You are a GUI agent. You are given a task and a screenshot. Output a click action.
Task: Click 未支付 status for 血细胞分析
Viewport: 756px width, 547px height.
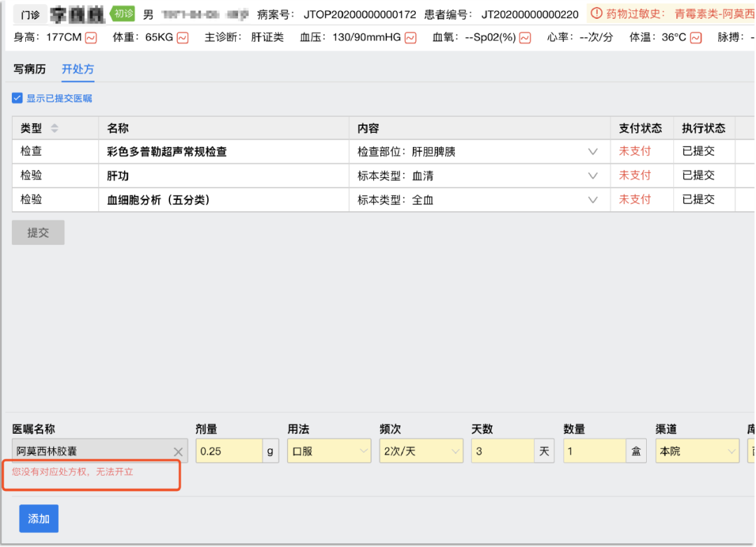pyautogui.click(x=635, y=199)
